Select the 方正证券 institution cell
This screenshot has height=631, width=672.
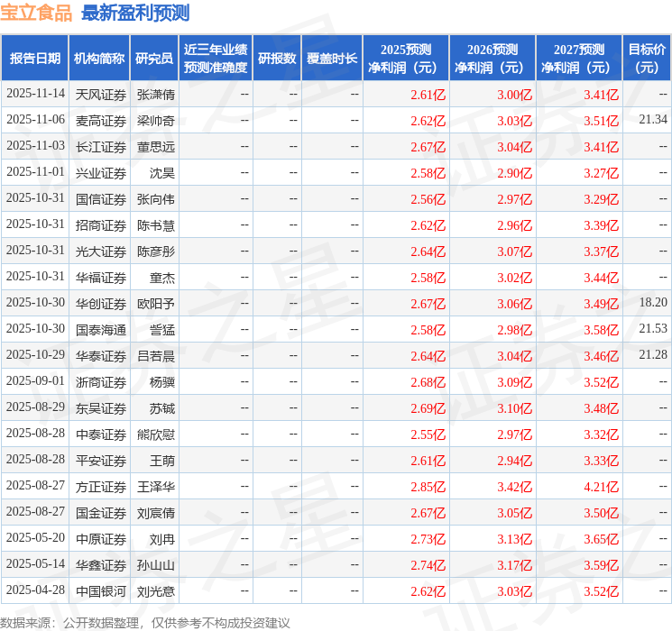(101, 487)
